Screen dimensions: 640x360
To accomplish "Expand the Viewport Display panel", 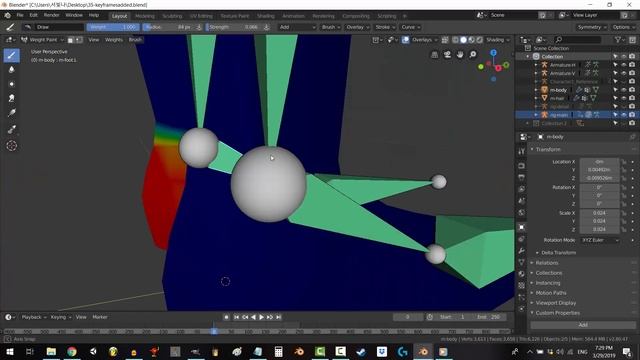I will tap(556, 303).
